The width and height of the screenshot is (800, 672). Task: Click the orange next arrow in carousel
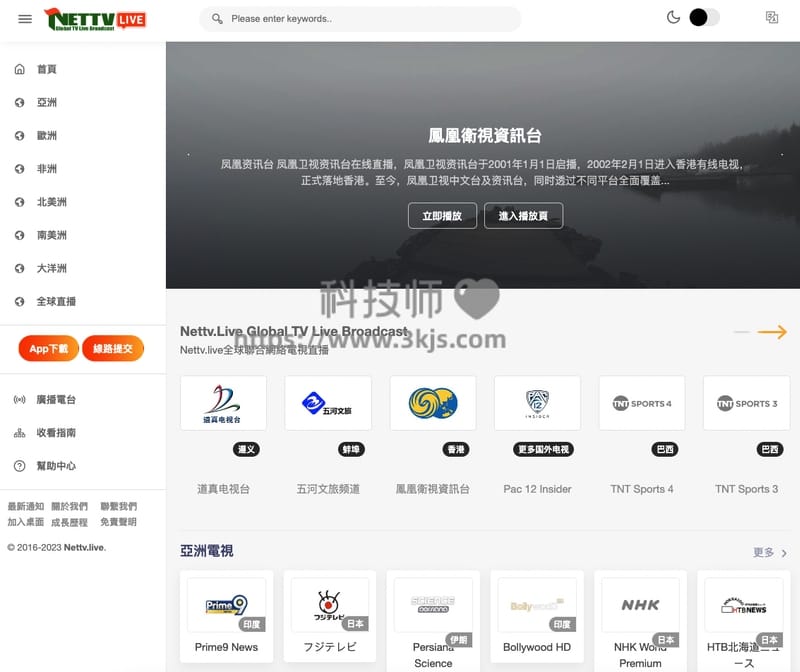point(772,332)
